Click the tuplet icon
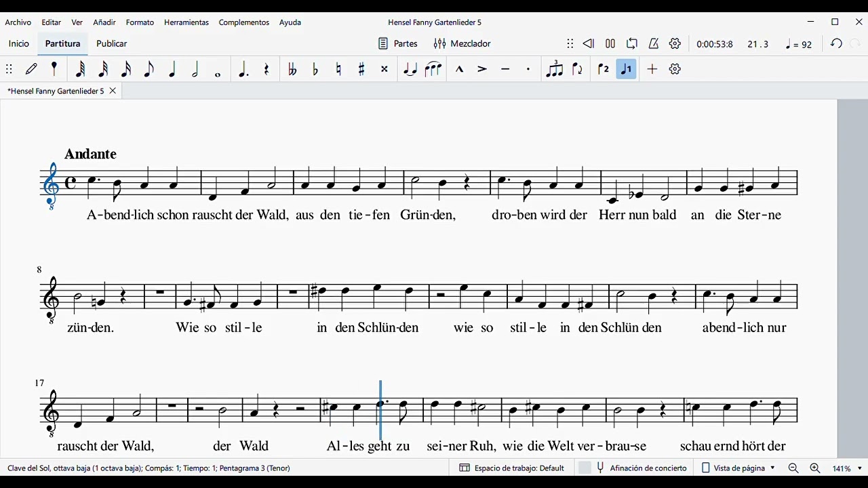The height and width of the screenshot is (488, 868). [x=554, y=68]
